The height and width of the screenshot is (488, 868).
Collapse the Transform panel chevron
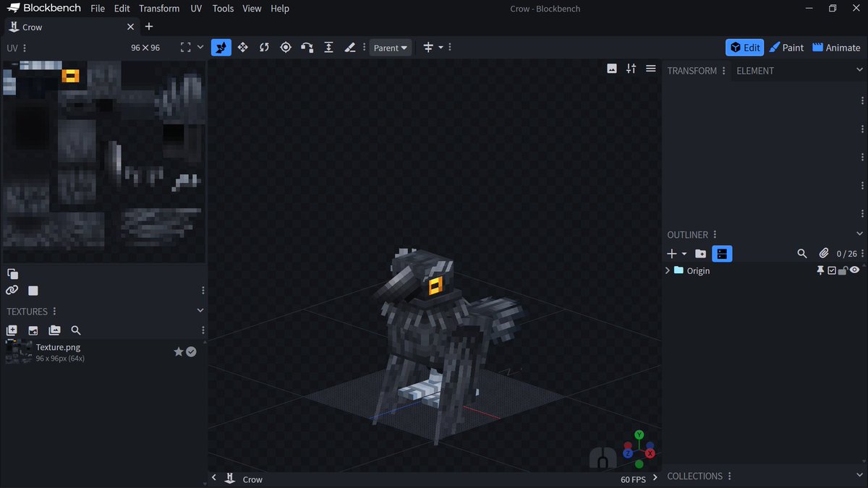pyautogui.click(x=859, y=70)
